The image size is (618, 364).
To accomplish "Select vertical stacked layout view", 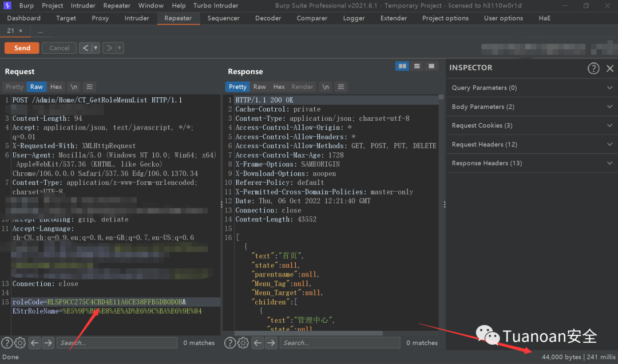I will tap(417, 66).
